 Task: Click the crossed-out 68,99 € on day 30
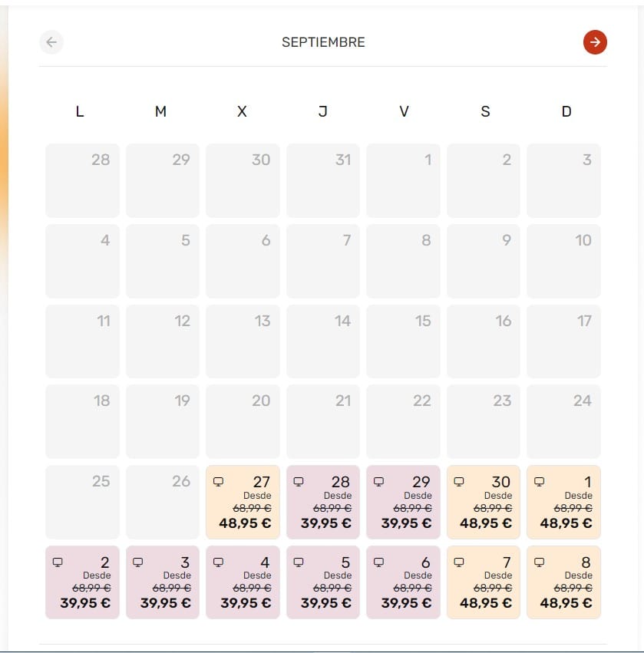coord(492,508)
